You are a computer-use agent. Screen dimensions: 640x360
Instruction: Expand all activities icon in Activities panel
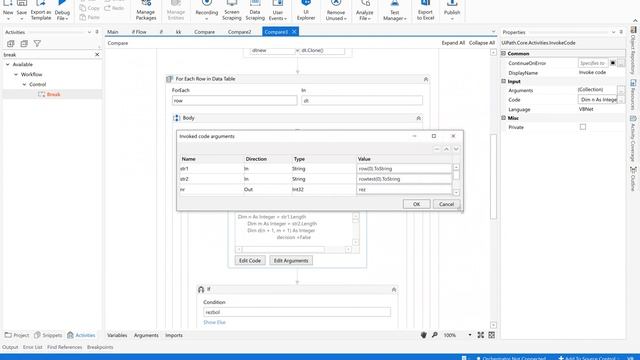(11, 43)
